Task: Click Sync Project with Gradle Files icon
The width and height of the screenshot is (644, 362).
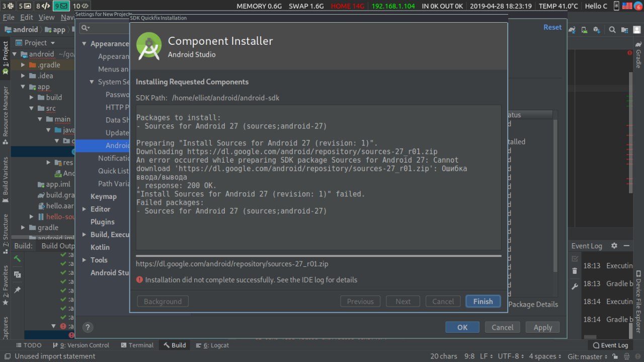Action: click(572, 30)
